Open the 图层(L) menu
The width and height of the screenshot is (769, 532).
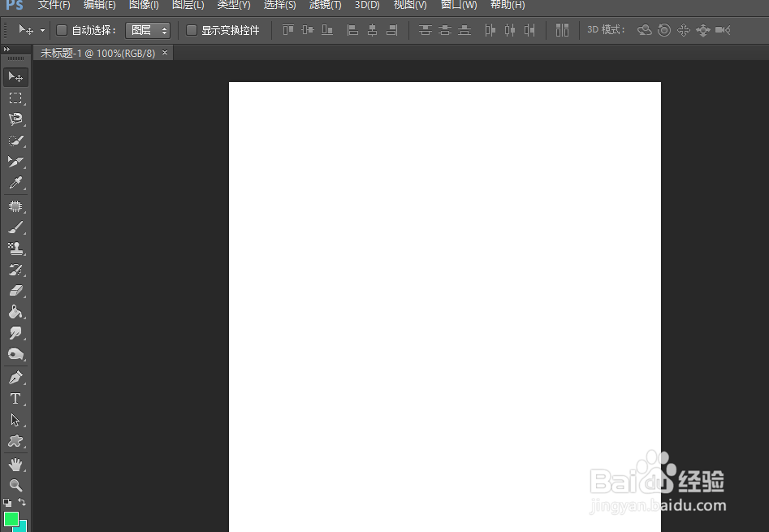(188, 5)
